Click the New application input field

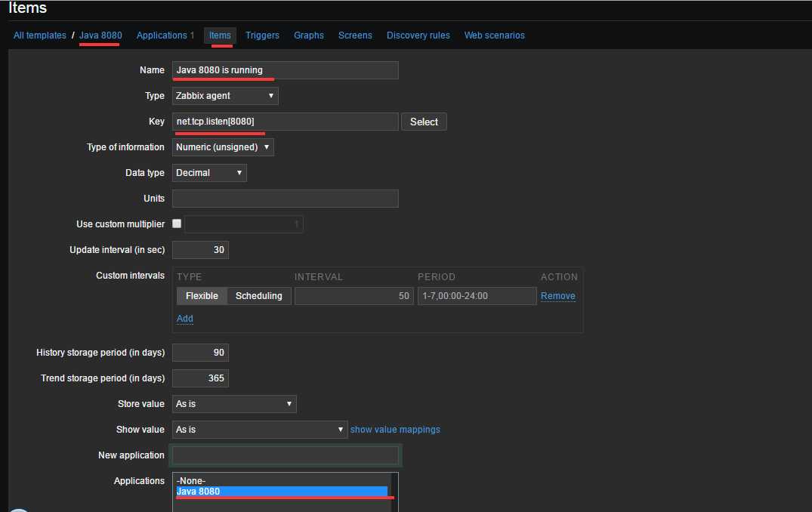[x=286, y=455]
